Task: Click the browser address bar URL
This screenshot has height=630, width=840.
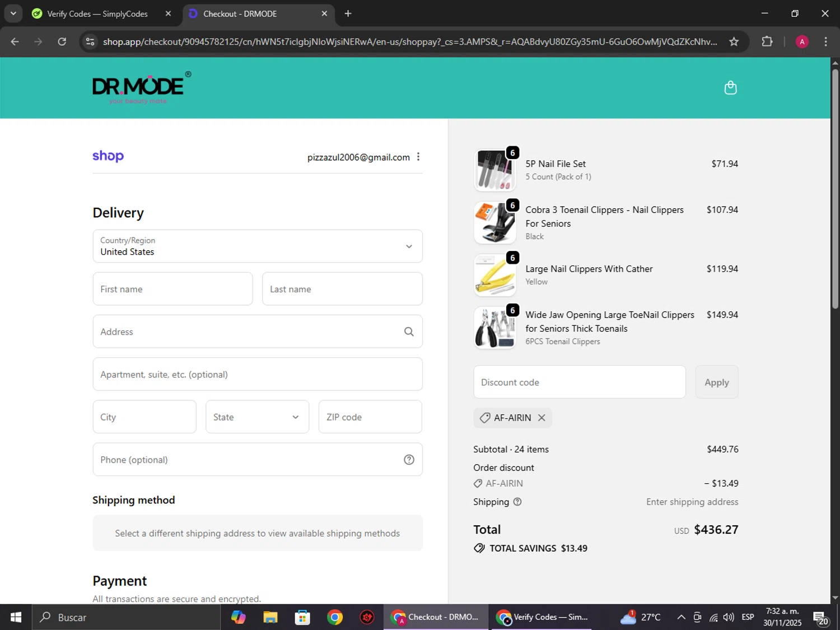Action: coord(410,41)
